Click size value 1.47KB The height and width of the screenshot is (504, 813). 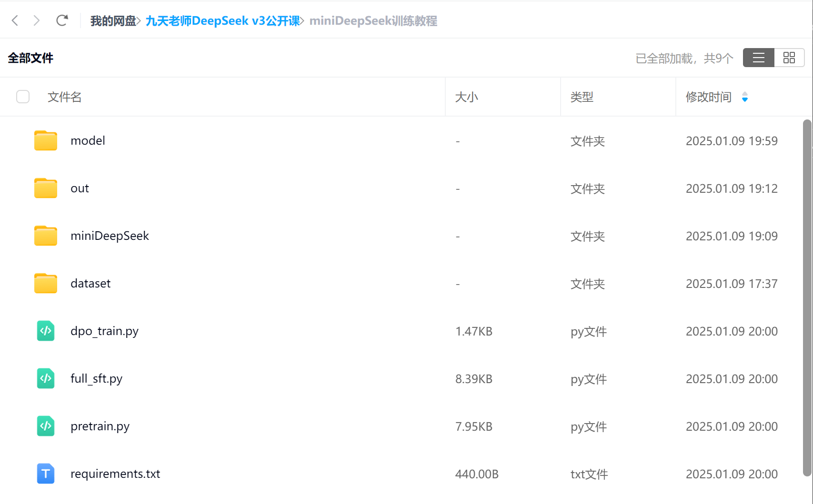[x=474, y=331]
